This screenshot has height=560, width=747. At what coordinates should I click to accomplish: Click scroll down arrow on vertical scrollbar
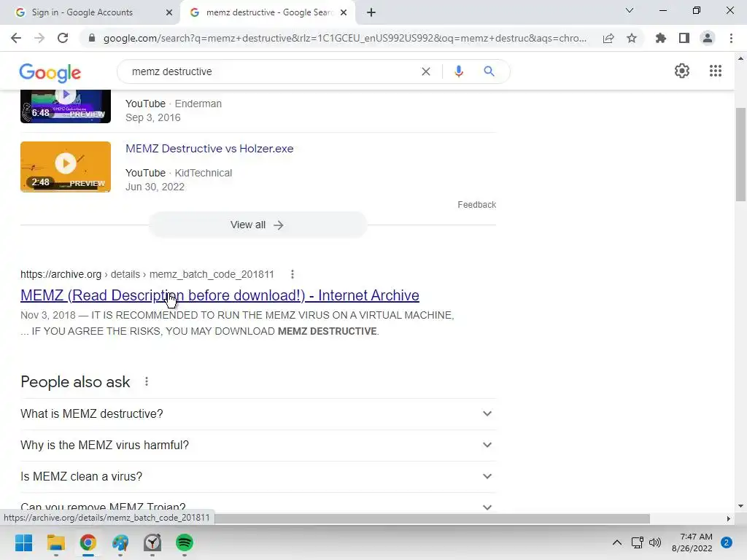coord(741,506)
